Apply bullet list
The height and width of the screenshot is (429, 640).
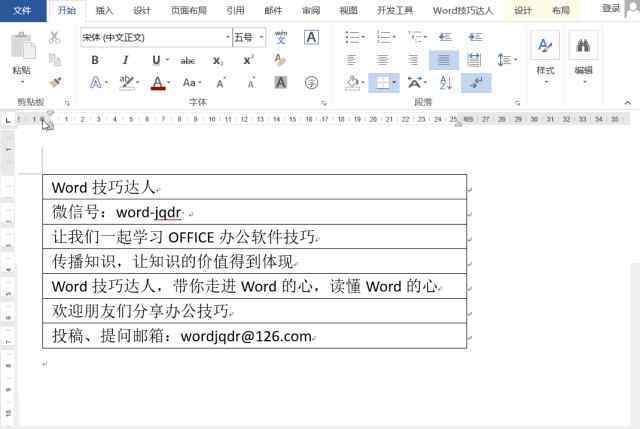coord(355,38)
